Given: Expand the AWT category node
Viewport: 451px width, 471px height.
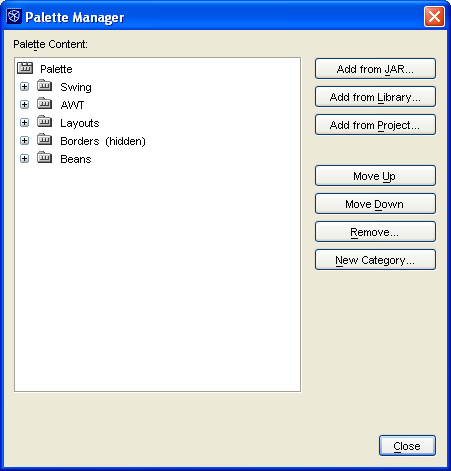Looking at the screenshot, I should [24, 105].
